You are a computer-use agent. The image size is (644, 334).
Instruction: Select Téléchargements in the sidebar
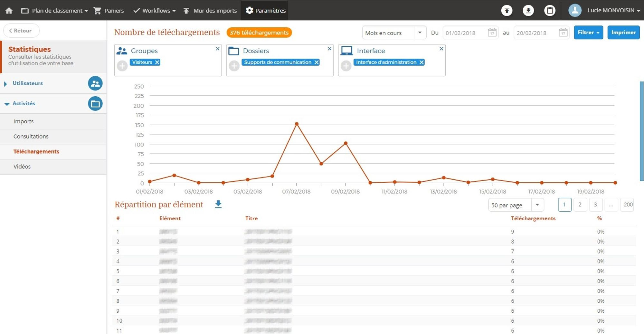click(x=53, y=151)
